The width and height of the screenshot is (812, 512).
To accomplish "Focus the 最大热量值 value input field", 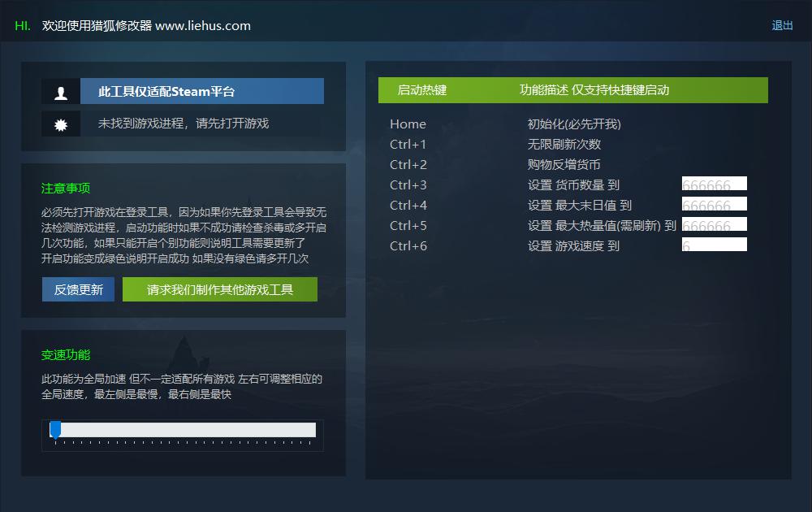I will (x=714, y=223).
